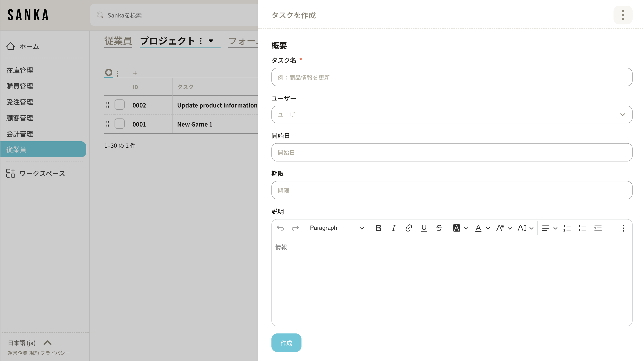Click the font color icon

(478, 228)
